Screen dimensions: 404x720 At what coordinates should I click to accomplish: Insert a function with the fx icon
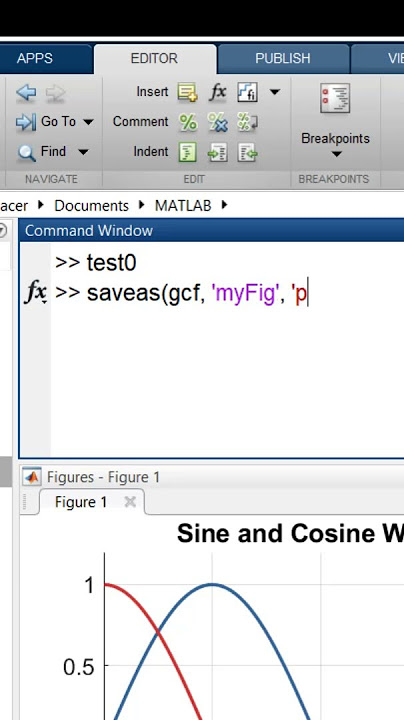(x=218, y=92)
